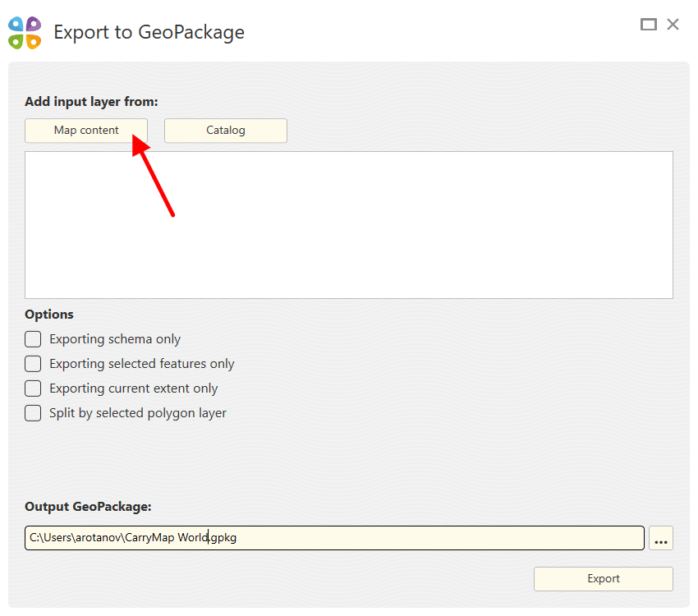Add input layer from Map content

point(86,131)
